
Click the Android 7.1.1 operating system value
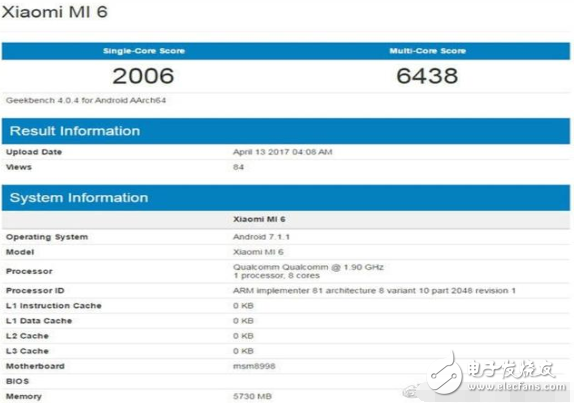pos(261,237)
